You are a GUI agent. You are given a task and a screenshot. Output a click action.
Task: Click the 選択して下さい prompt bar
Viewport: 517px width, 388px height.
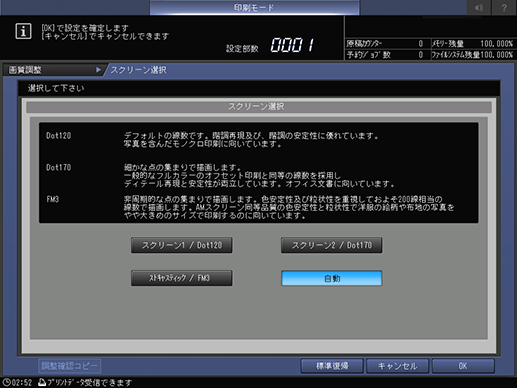pyautogui.click(x=259, y=88)
